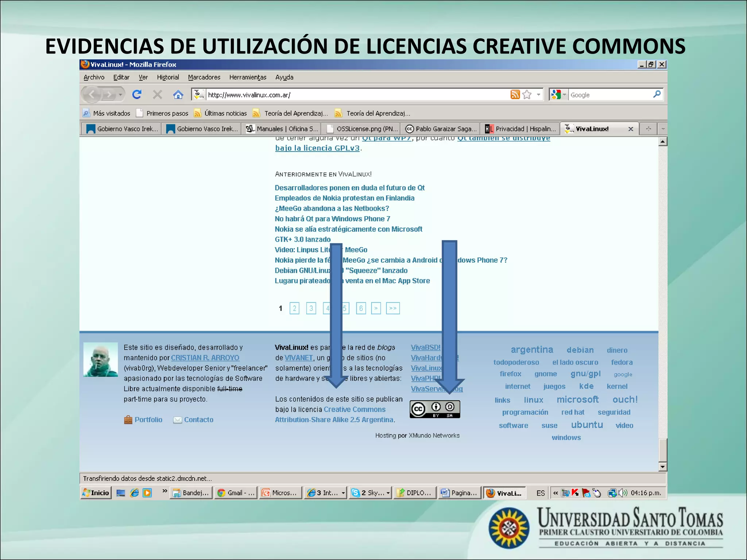
Task: Open Skype from the taskbar
Action: [369, 493]
